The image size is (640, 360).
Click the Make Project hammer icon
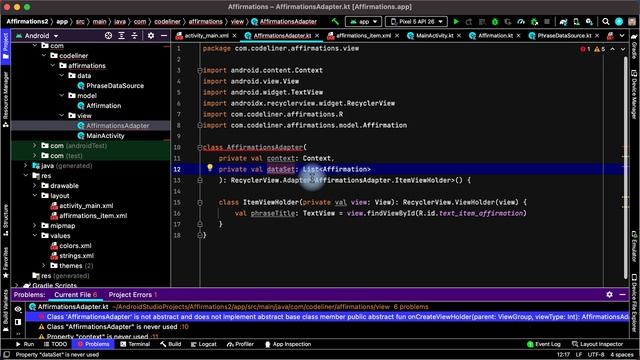point(335,22)
